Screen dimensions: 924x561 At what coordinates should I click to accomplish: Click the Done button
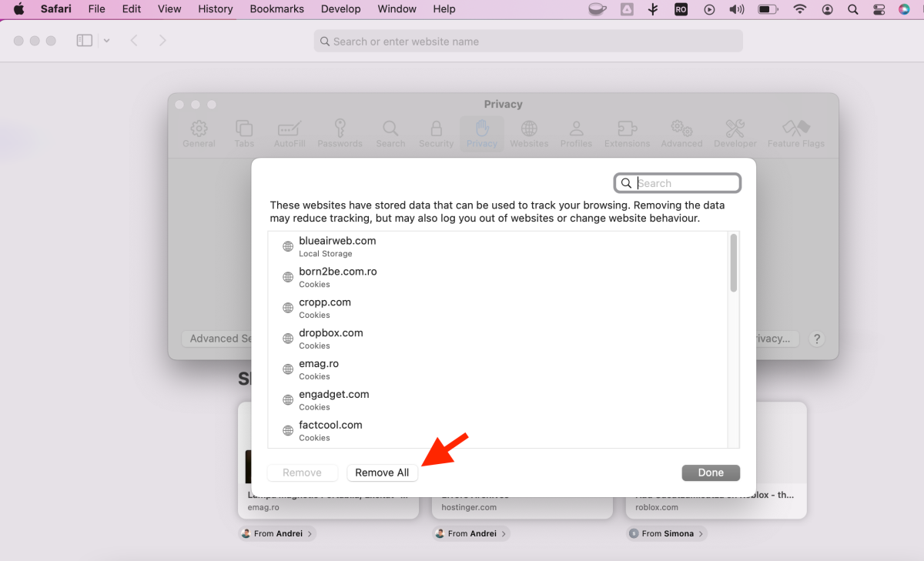[x=710, y=473]
